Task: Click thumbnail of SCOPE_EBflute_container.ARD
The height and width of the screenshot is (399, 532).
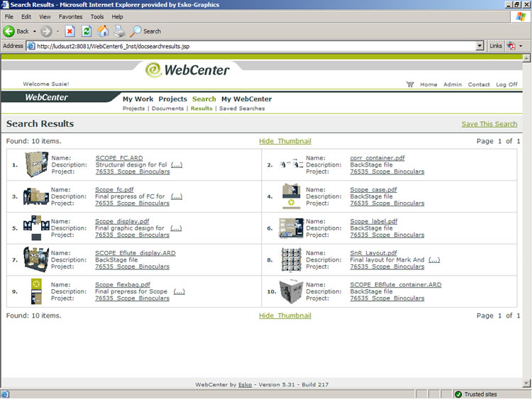Action: click(291, 291)
